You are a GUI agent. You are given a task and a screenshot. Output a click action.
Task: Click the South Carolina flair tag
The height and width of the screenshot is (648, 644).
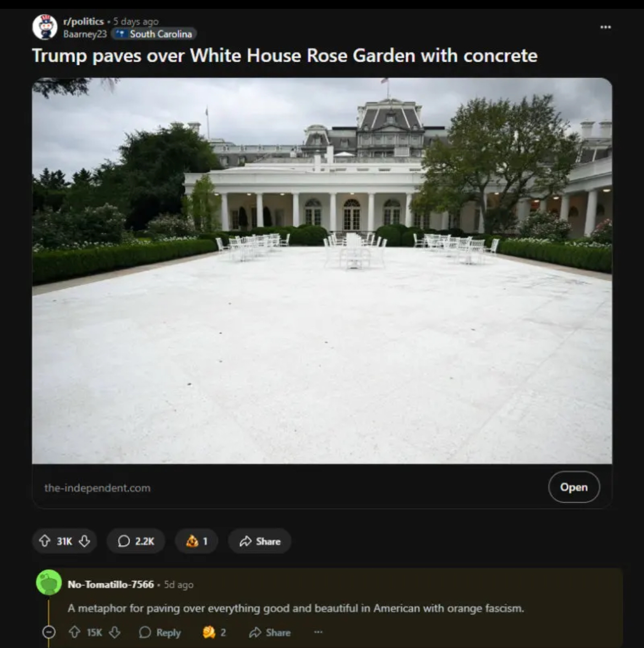(x=154, y=34)
